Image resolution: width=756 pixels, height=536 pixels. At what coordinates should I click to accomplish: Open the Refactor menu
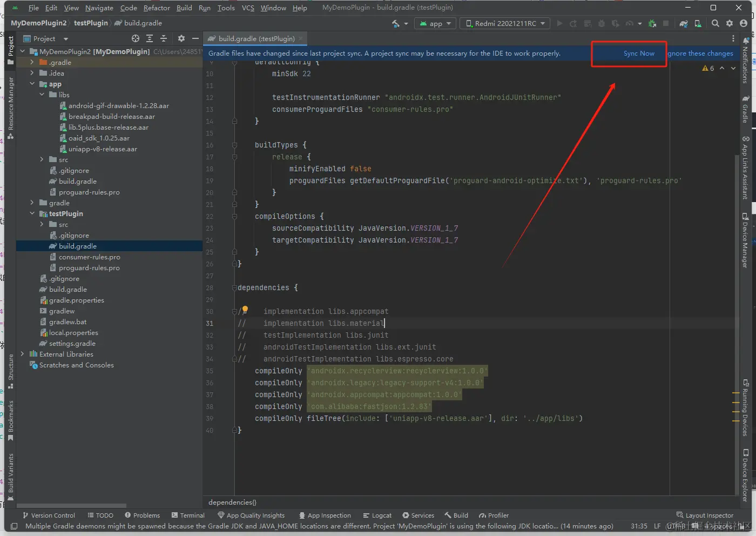coord(157,8)
